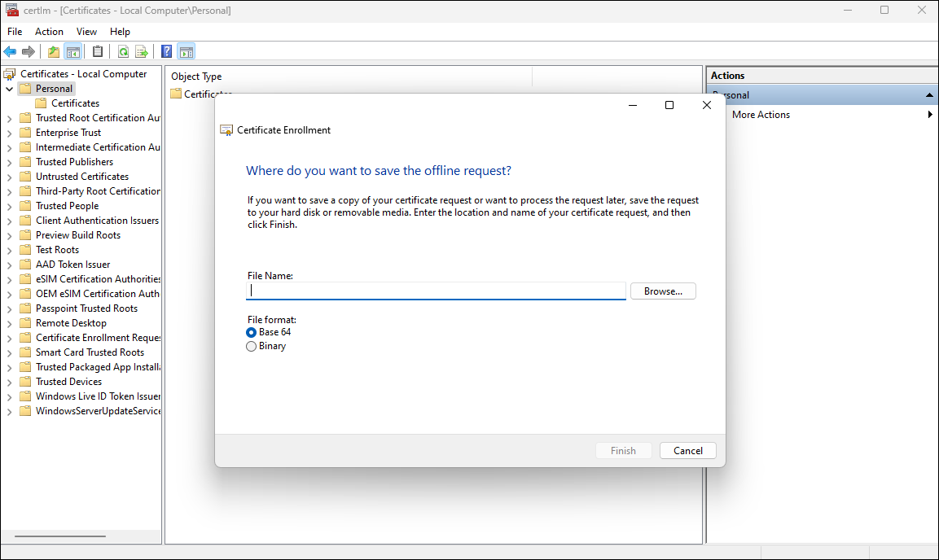939x560 pixels.
Task: Click the Up one level toolbar icon
Action: click(x=52, y=50)
